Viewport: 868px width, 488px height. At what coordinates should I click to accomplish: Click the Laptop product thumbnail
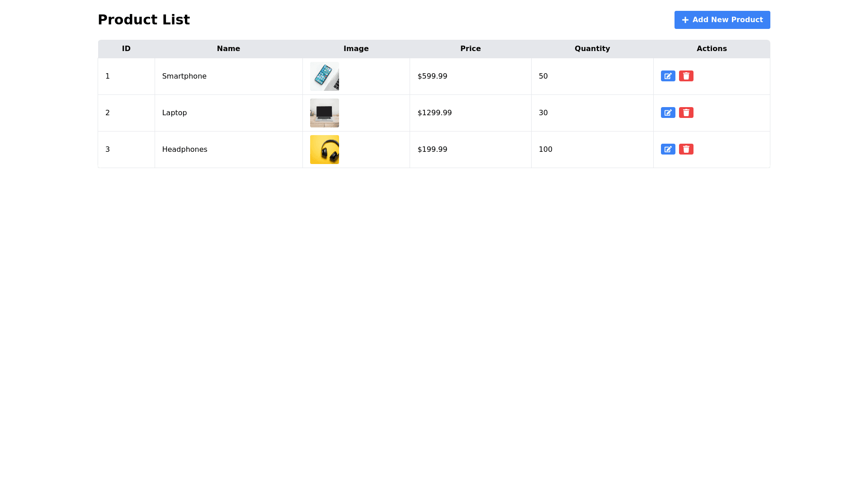pos(324,113)
